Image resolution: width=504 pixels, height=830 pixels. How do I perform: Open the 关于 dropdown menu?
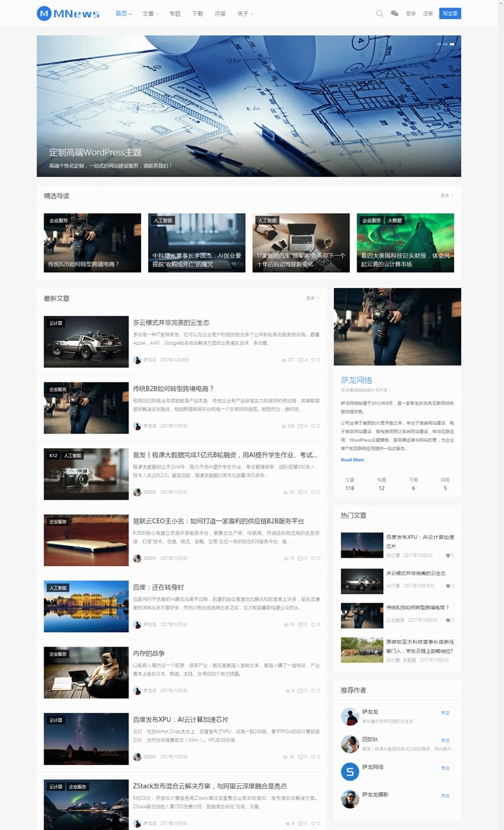[x=245, y=13]
